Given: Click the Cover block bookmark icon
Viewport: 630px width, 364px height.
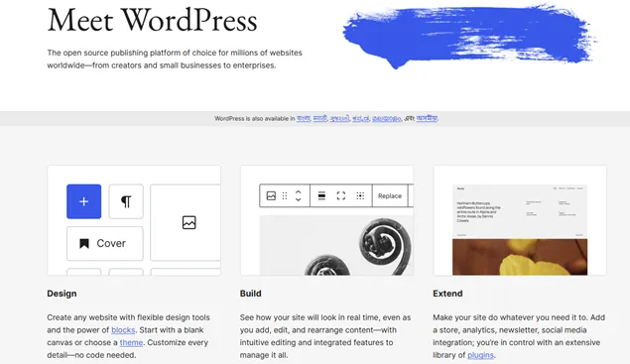Looking at the screenshot, I should 84,243.
